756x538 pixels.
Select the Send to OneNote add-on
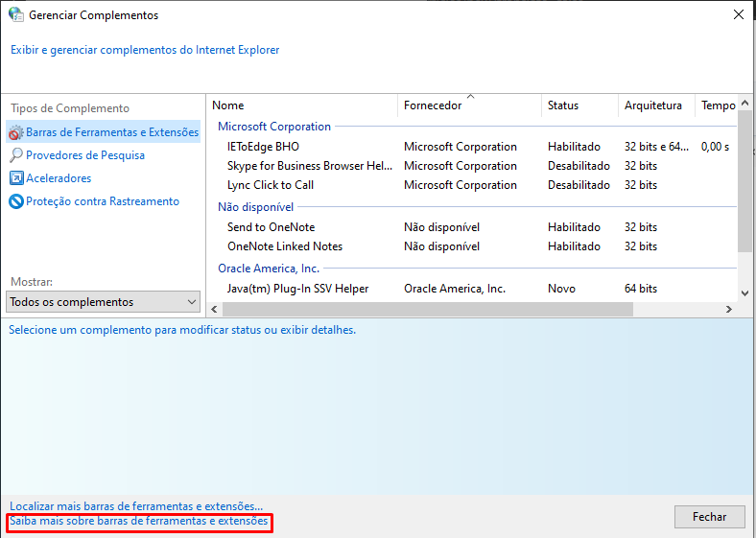(271, 227)
